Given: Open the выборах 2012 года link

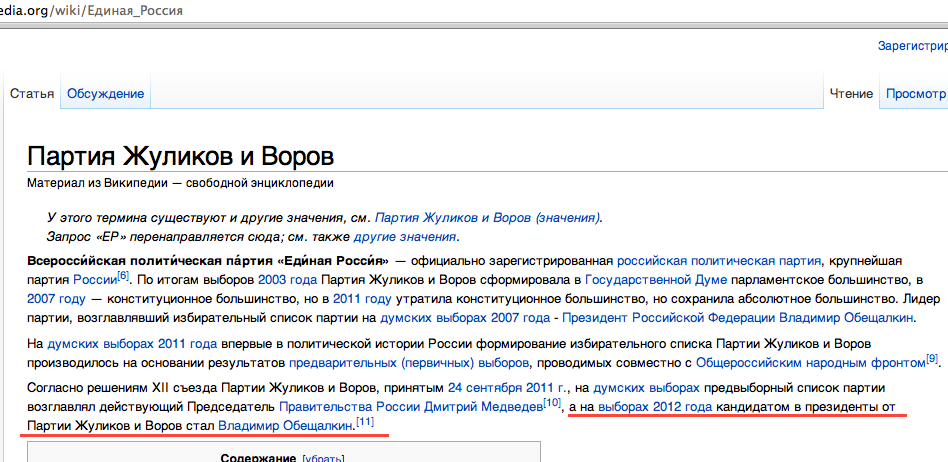Looking at the screenshot, I should click(x=655, y=407).
